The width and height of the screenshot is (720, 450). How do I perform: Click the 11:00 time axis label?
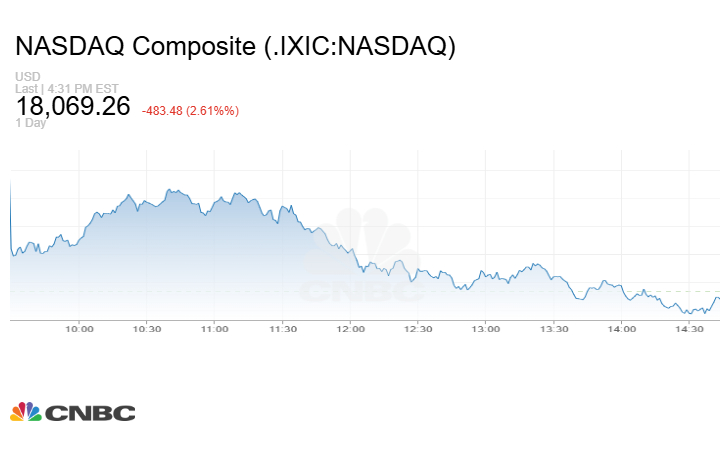(214, 329)
